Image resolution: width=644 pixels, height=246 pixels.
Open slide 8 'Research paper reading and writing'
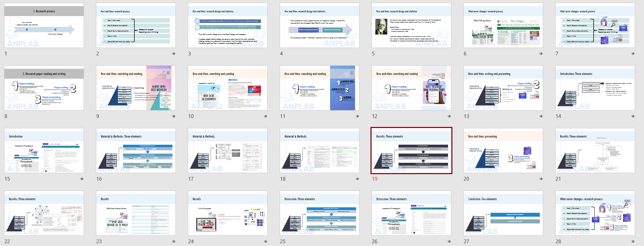click(x=44, y=88)
